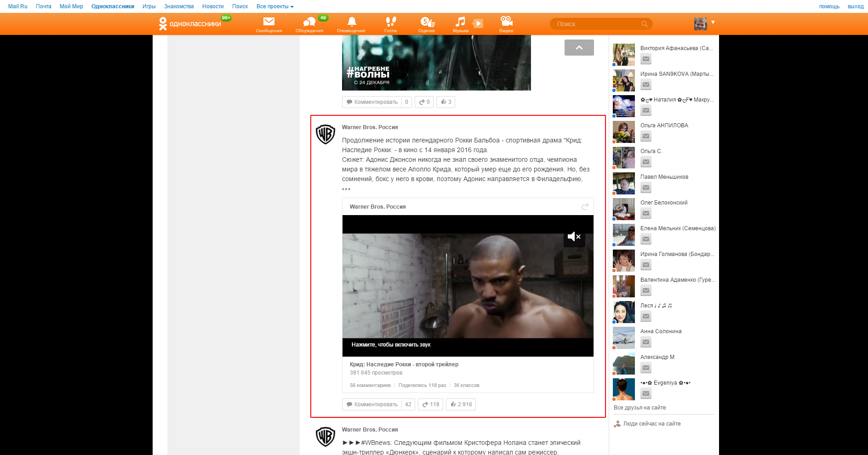868x455 pixels.
Task: Open Оповещения notifications bell
Action: pos(352,22)
